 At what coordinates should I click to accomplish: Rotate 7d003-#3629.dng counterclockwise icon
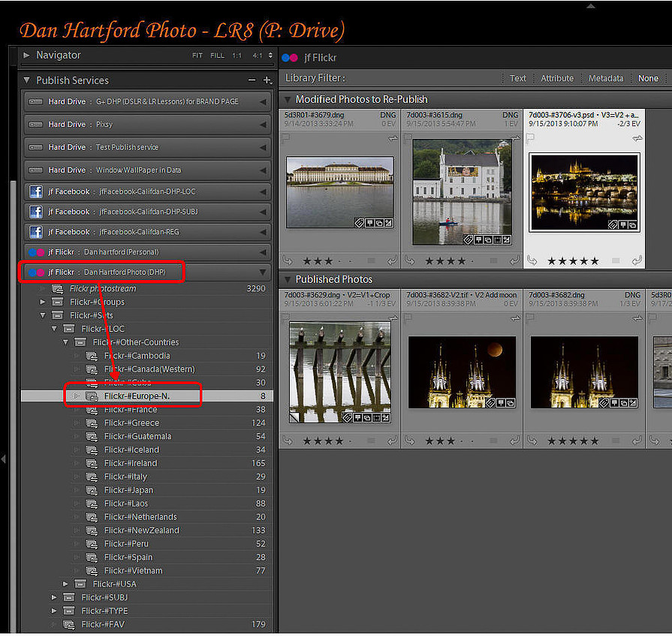coord(288,441)
